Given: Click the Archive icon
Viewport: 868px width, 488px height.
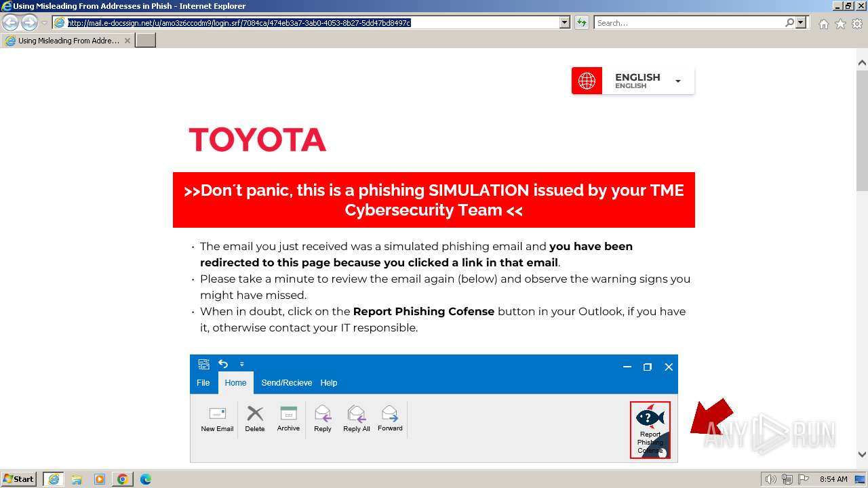Looking at the screenshot, I should [288, 413].
